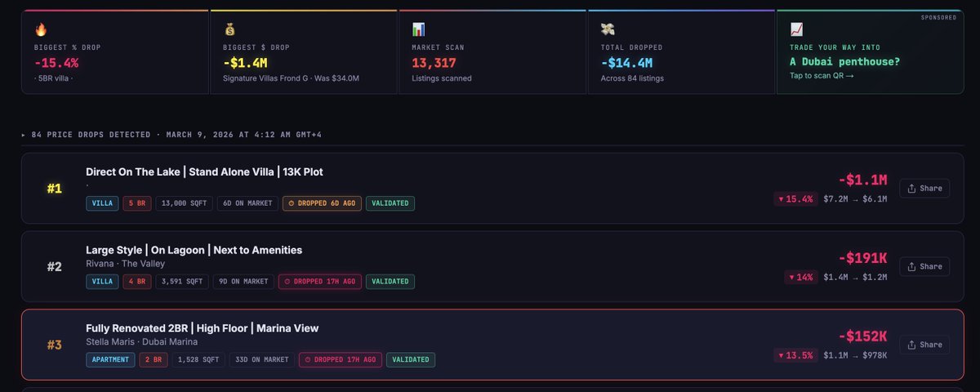Click the 5 BR tag on listing #1
980x392 pixels.
click(137, 203)
